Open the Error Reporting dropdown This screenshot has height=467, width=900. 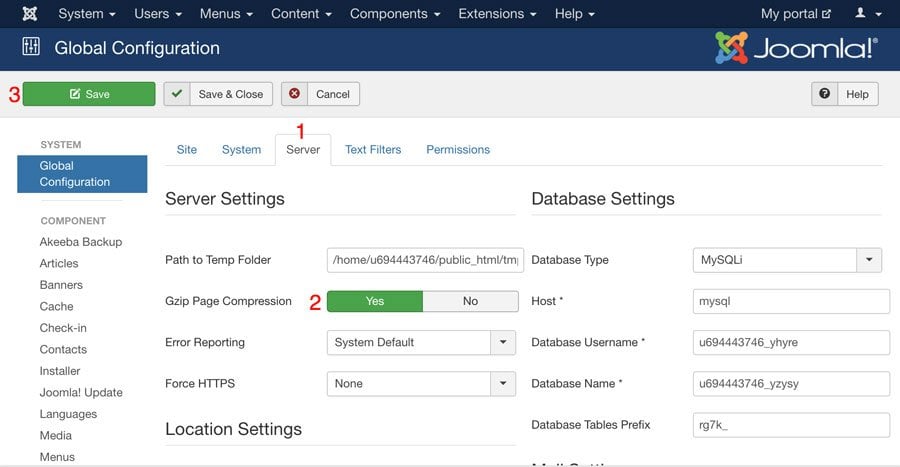(x=421, y=343)
